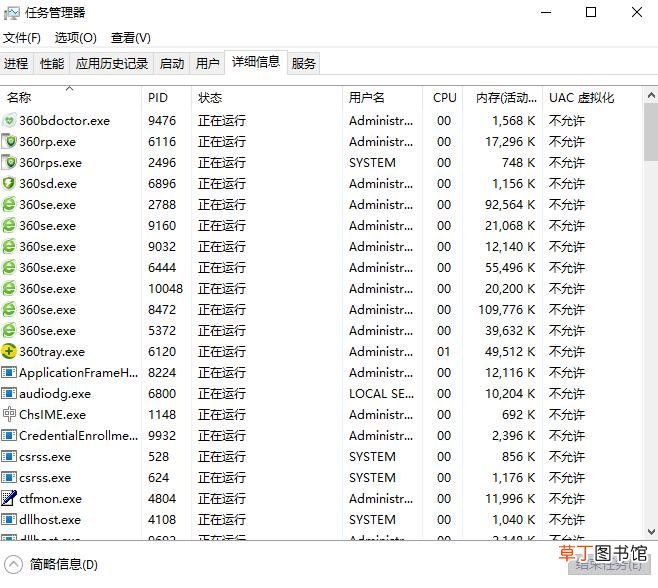658x588 pixels.
Task: Click the scrollbar up arrow
Action: tap(651, 96)
